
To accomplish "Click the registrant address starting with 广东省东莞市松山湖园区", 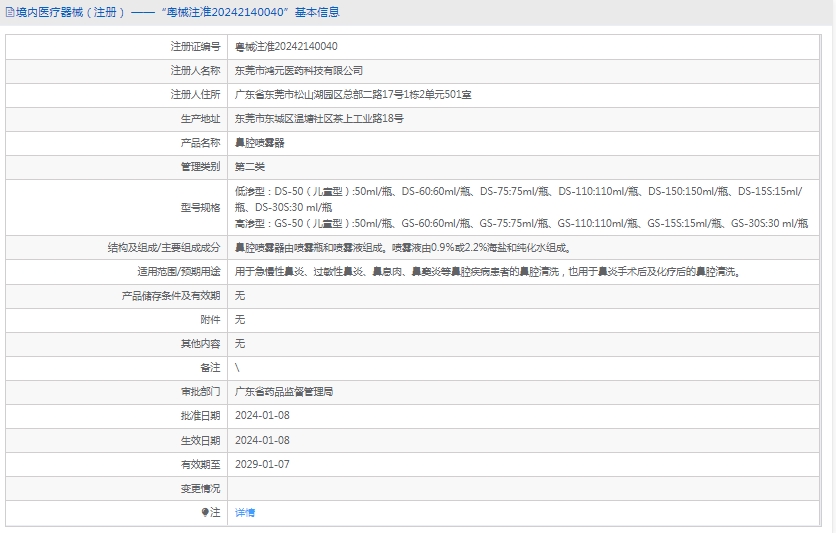I will tap(353, 95).
